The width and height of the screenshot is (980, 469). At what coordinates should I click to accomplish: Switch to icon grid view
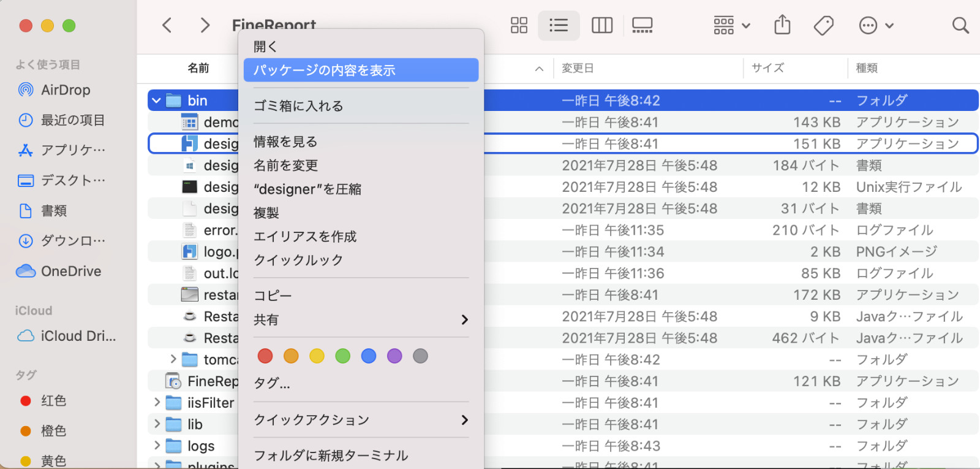pyautogui.click(x=519, y=25)
